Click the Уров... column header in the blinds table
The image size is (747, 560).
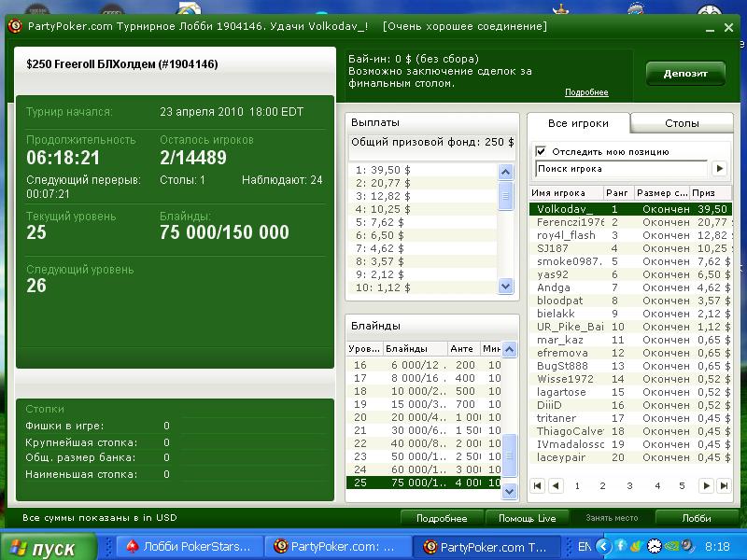pyautogui.click(x=364, y=348)
